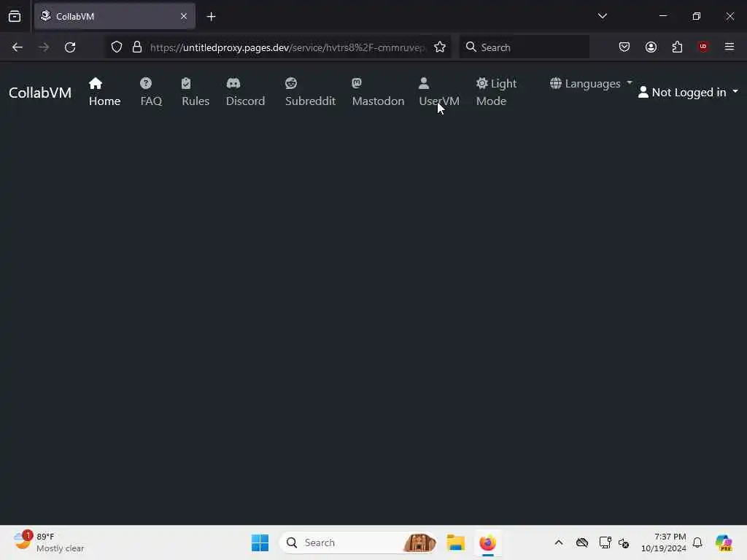Open the clock and calendar

click(664, 542)
